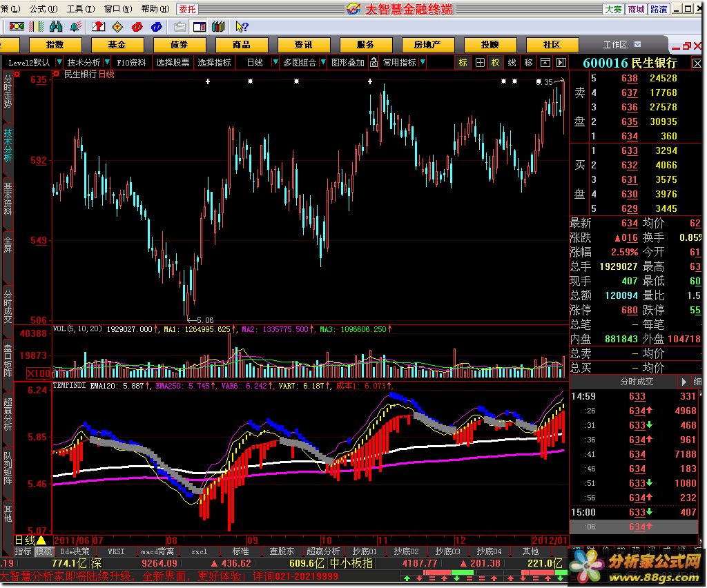Click the lock icon next to 图形叠加
This screenshot has height=588, width=707.
pos(374,63)
